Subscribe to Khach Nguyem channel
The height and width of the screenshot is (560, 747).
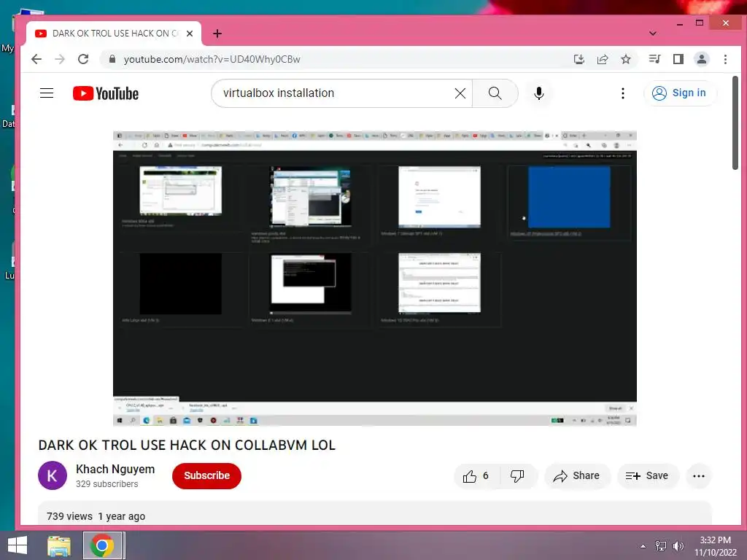pos(206,475)
